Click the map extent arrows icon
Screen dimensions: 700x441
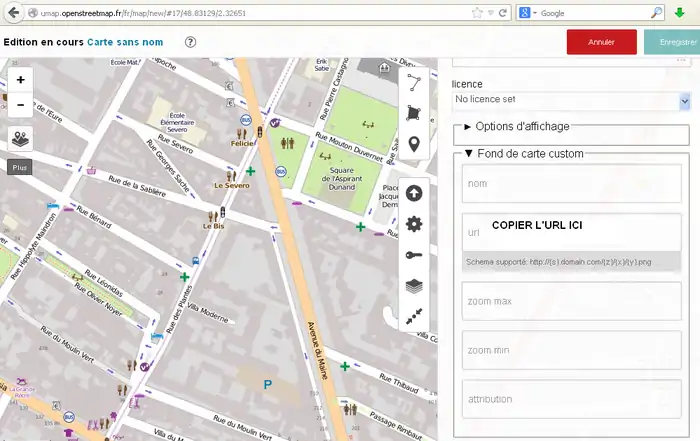414,316
